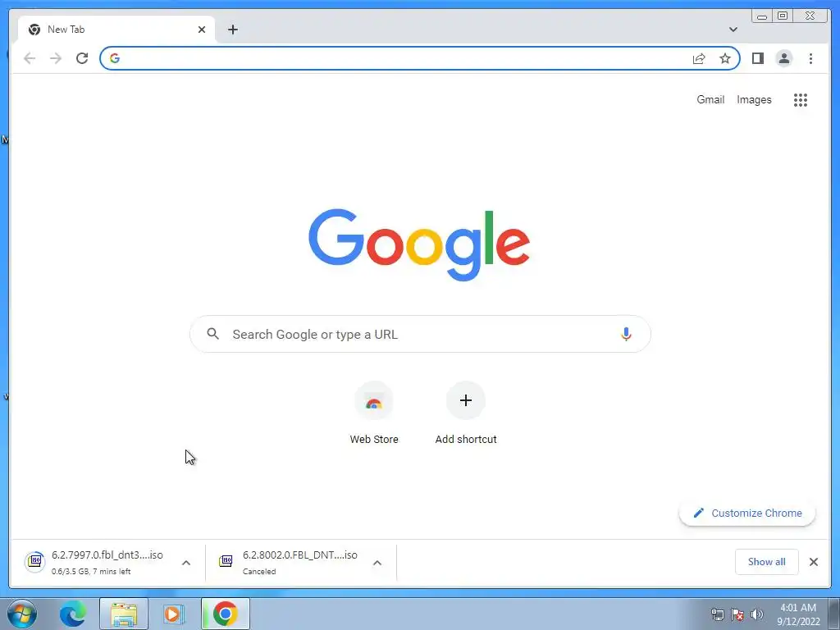Minimize the Chrome window

pos(762,16)
